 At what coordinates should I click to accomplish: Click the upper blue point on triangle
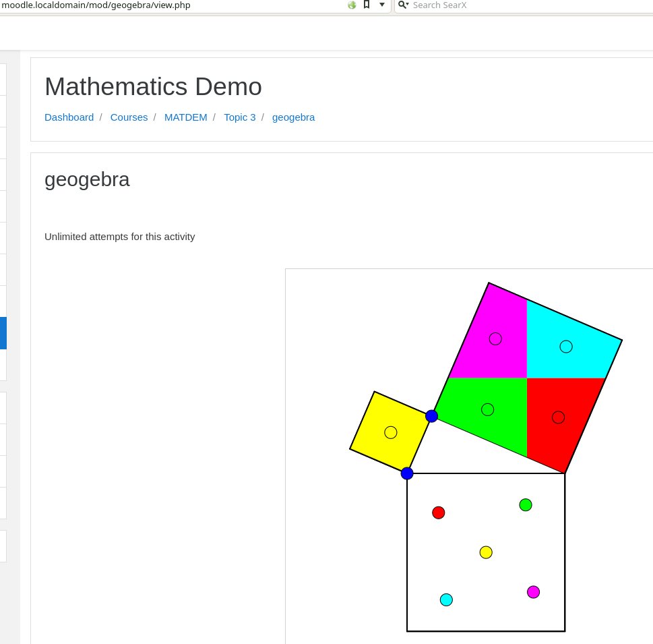pos(432,416)
